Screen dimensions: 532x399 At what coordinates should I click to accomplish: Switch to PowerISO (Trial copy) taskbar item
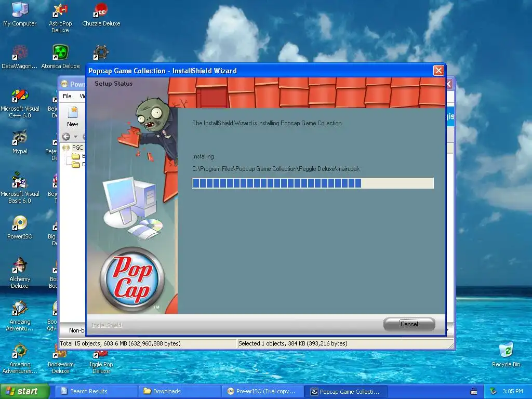[x=263, y=391]
